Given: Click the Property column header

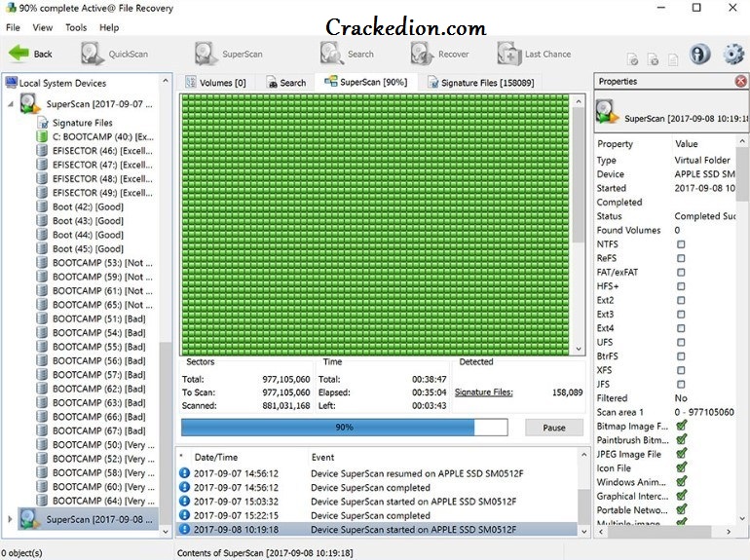Looking at the screenshot, I should click(x=615, y=144).
